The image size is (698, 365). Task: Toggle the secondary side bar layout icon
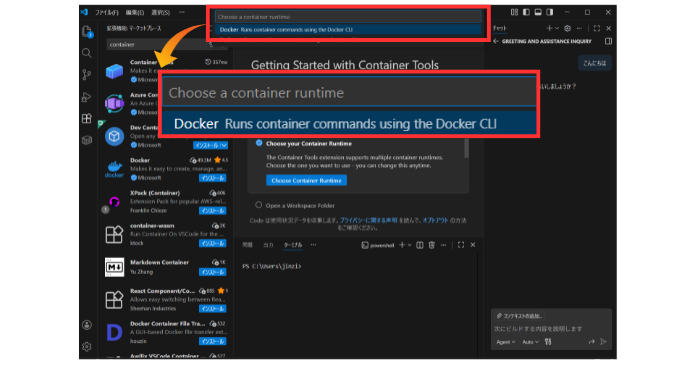click(x=550, y=12)
